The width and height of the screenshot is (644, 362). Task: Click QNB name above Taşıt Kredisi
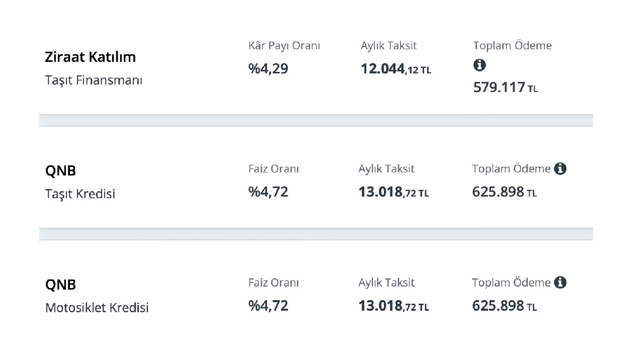(x=60, y=170)
